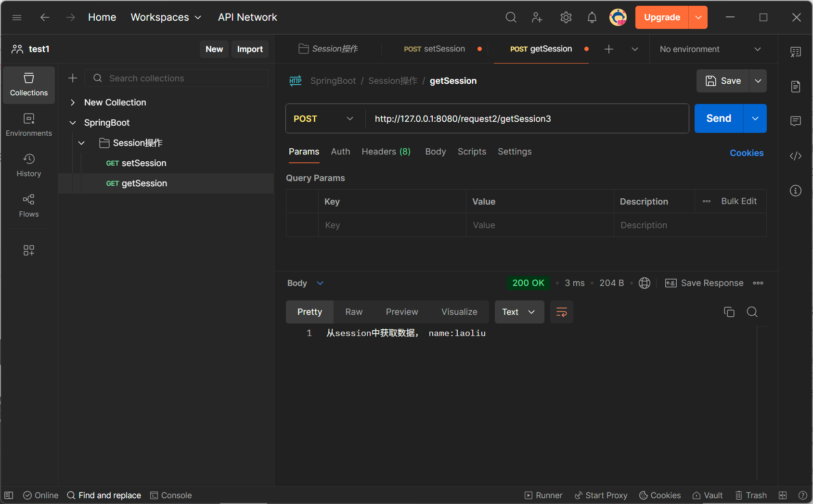Switch to the Auth tab
Viewport: 813px width, 504px height.
tap(340, 152)
